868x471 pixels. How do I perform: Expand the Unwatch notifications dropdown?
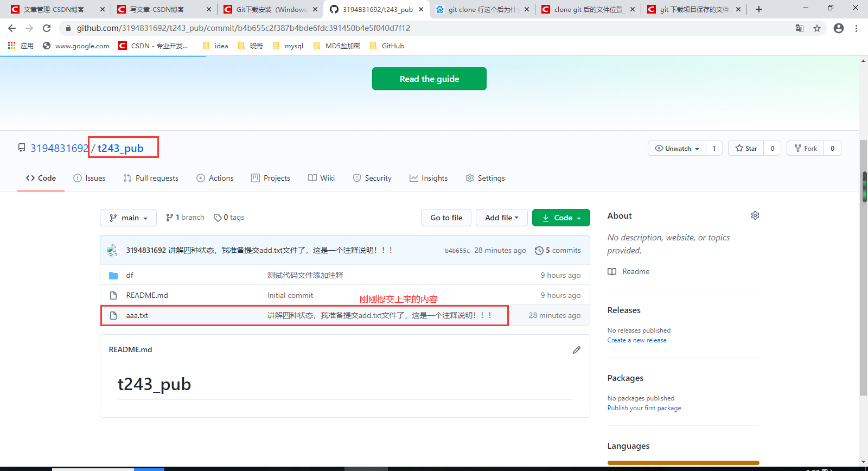tap(677, 148)
